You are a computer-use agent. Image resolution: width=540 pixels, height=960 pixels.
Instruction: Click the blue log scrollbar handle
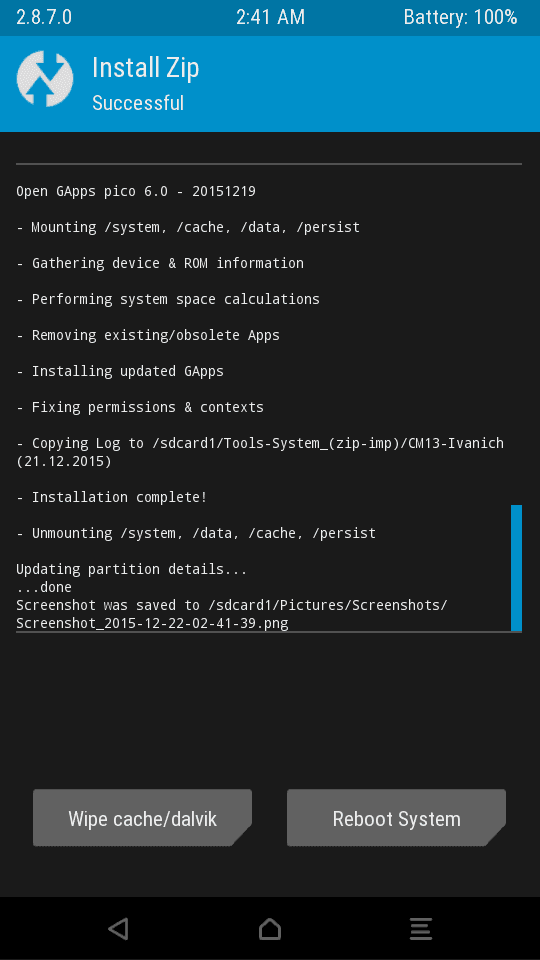coord(516,568)
